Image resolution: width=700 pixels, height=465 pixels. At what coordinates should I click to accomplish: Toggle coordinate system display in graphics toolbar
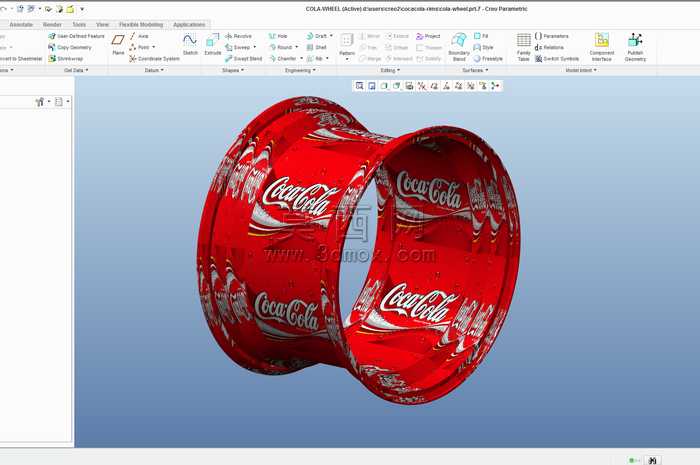471,86
